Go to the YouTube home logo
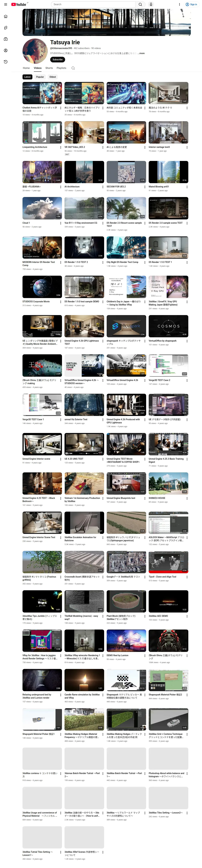The width and height of the screenshot is (202, 868). tap(19, 4)
